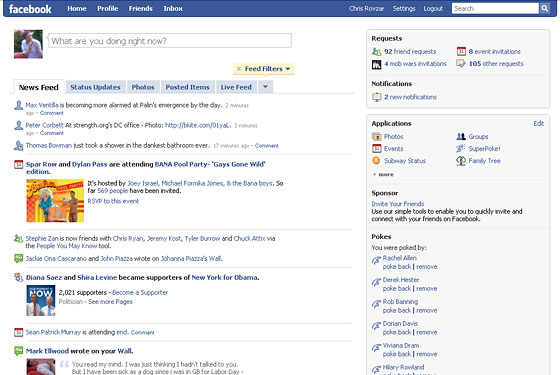Select the News Feed tab

click(x=39, y=87)
